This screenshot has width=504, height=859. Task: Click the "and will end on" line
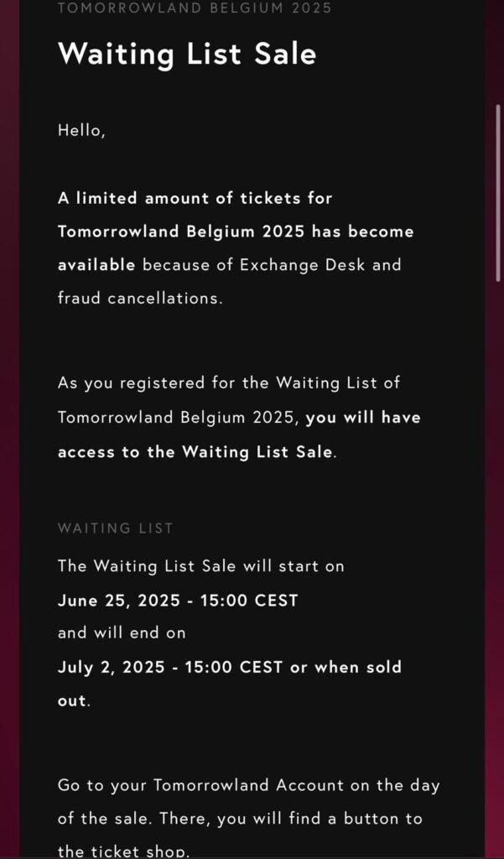122,633
